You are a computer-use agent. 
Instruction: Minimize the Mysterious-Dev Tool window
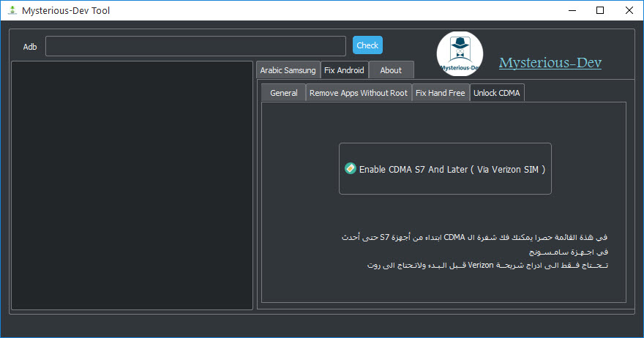click(572, 10)
